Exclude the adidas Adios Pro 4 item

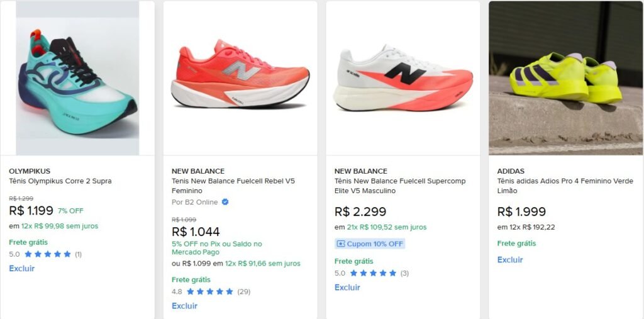pyautogui.click(x=510, y=260)
